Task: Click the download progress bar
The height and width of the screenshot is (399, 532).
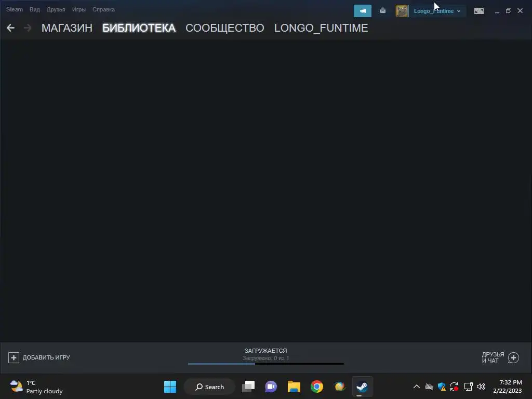Action: click(265, 364)
